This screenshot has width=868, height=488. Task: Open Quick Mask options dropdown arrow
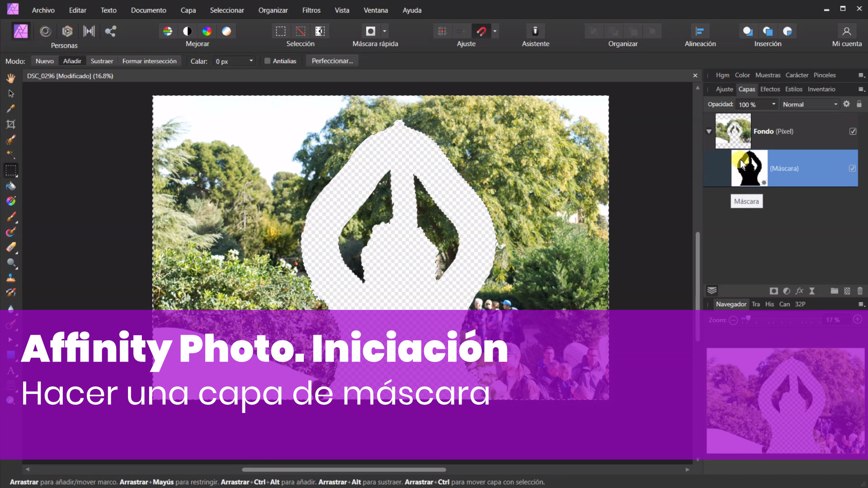pyautogui.click(x=385, y=31)
